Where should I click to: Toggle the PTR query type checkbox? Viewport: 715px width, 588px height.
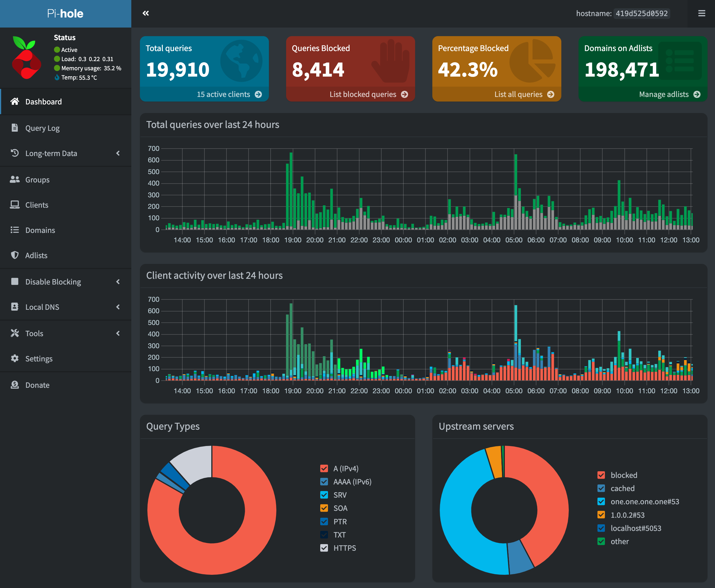pyautogui.click(x=324, y=521)
